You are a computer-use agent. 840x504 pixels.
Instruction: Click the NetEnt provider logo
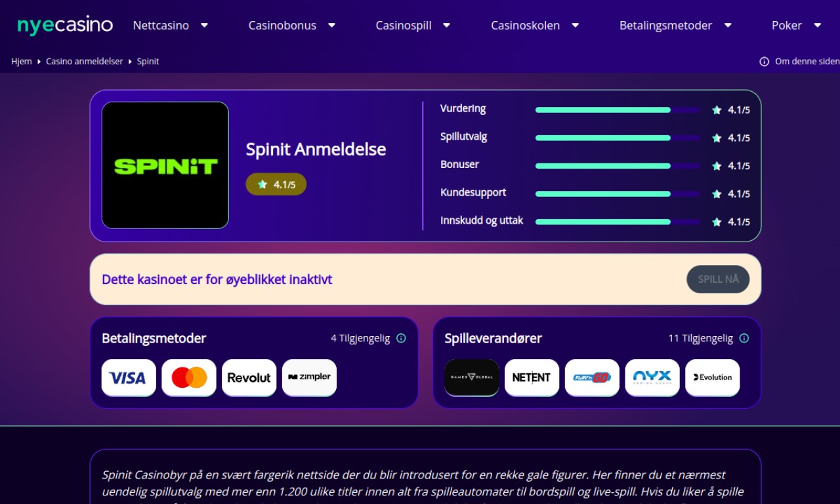pos(532,377)
